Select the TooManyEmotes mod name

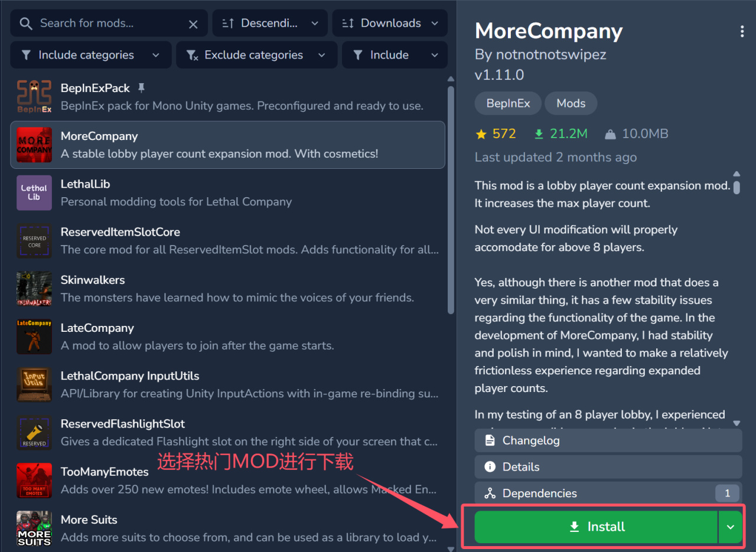point(105,472)
